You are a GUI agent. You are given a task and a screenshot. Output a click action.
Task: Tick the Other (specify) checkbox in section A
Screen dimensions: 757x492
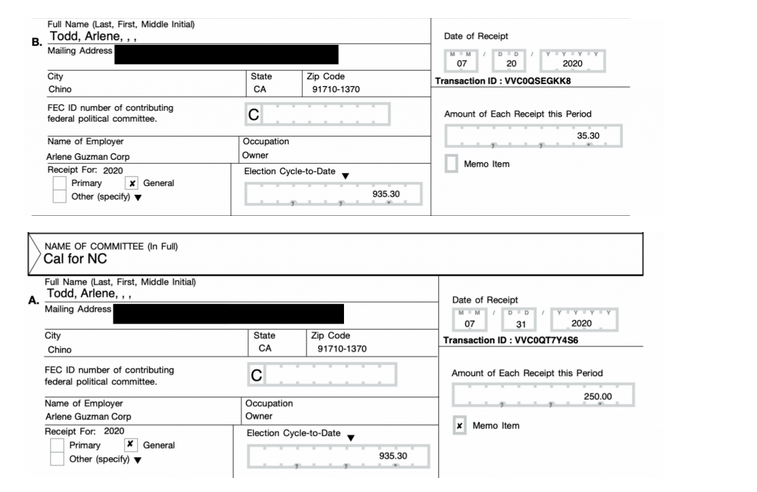click(57, 459)
